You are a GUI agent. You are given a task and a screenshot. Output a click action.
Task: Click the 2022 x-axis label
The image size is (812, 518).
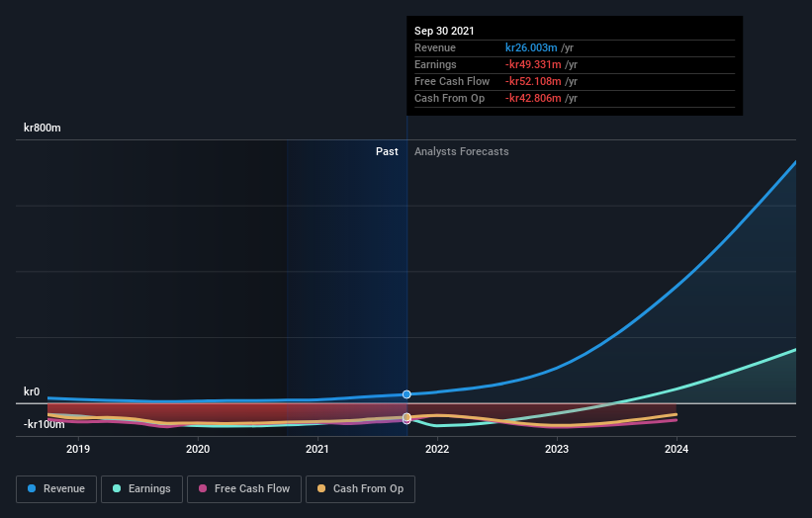[437, 449]
